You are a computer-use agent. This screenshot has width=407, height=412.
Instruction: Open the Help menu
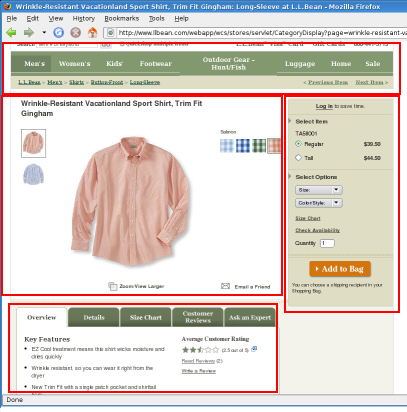pyautogui.click(x=181, y=19)
